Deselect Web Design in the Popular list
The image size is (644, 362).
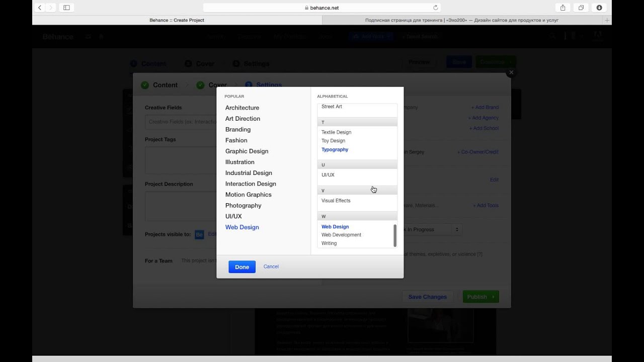pos(242,227)
